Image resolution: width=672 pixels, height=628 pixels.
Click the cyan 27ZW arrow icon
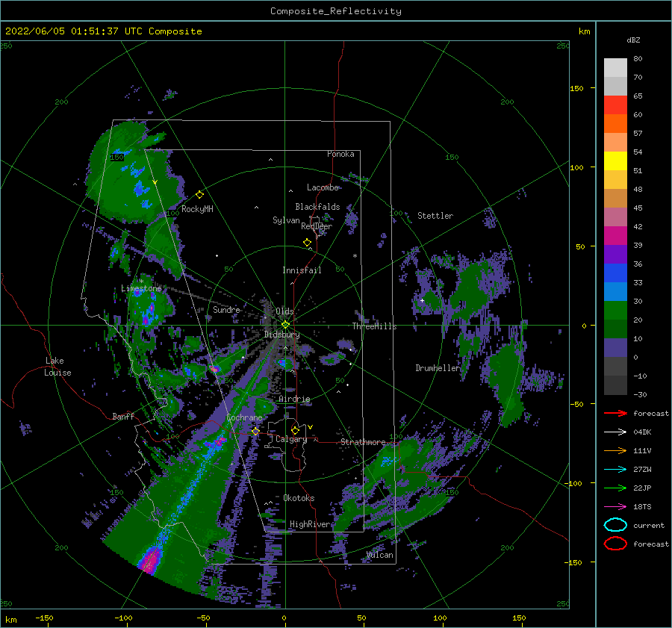pos(615,470)
